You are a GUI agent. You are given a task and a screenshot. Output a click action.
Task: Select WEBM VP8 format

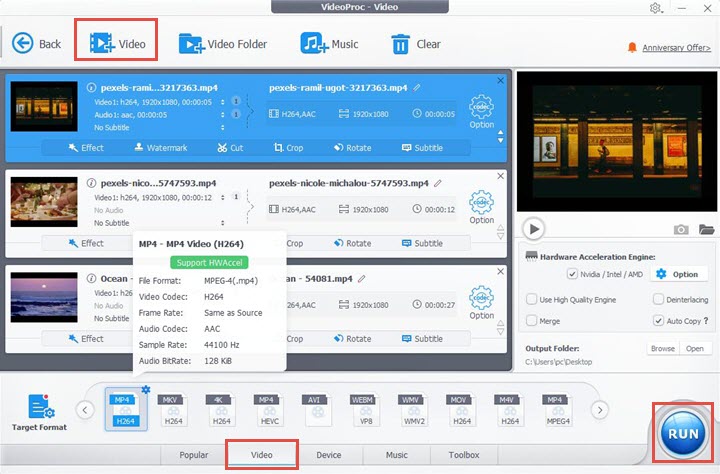366,410
